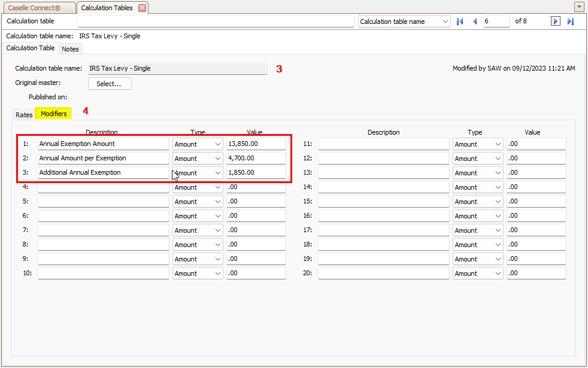
Task: Open the Notes tab
Action: [x=70, y=49]
